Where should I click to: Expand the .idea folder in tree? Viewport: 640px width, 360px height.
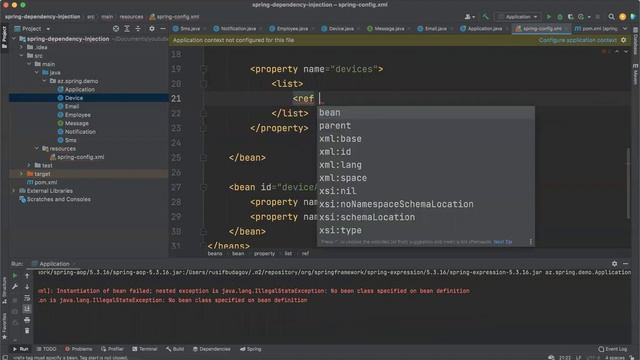point(22,47)
